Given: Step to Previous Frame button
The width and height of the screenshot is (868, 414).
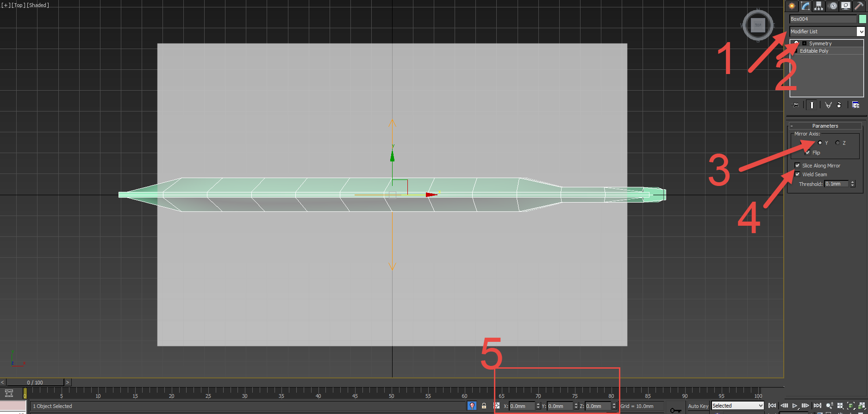Looking at the screenshot, I should 784,406.
